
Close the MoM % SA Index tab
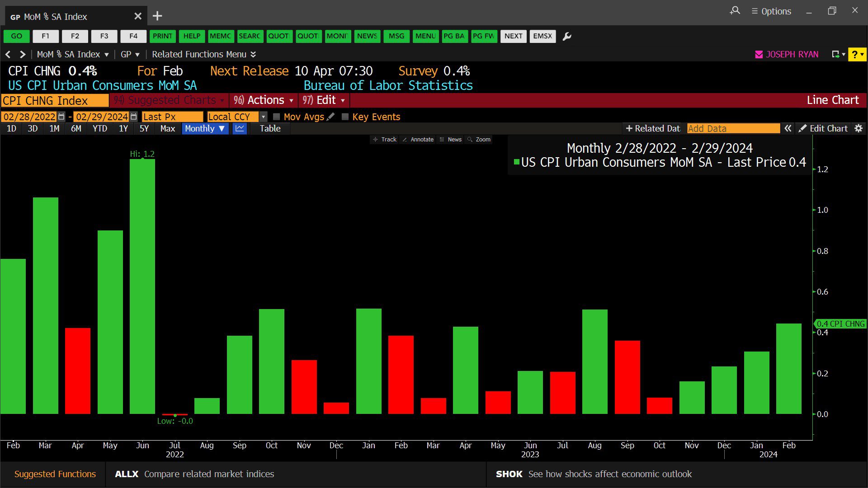click(138, 16)
